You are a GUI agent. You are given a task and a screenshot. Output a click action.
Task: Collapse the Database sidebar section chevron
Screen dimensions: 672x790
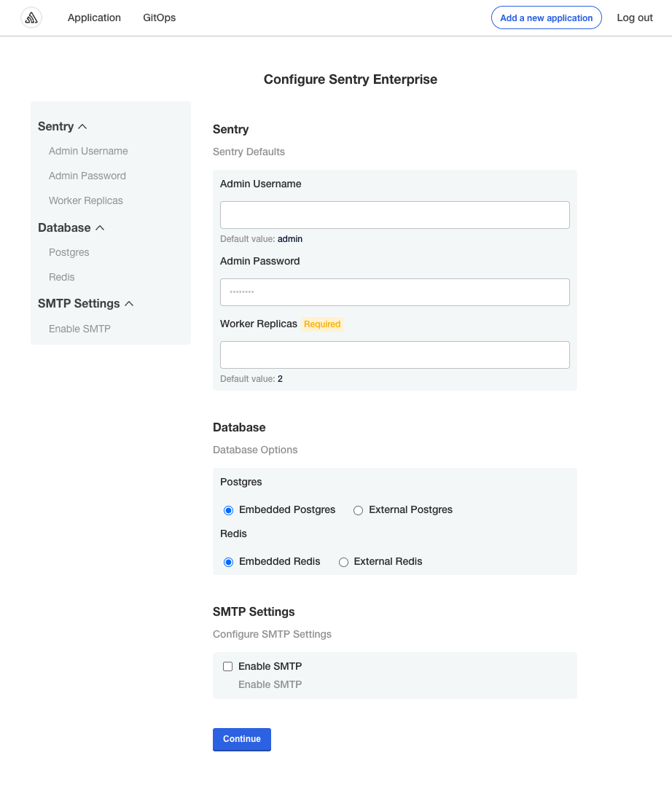100,228
